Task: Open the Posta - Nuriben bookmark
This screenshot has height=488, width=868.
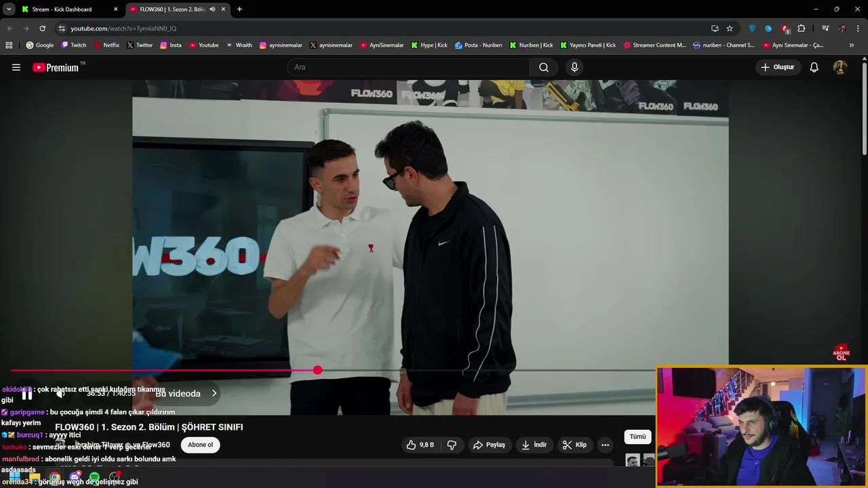Action: tap(478, 45)
